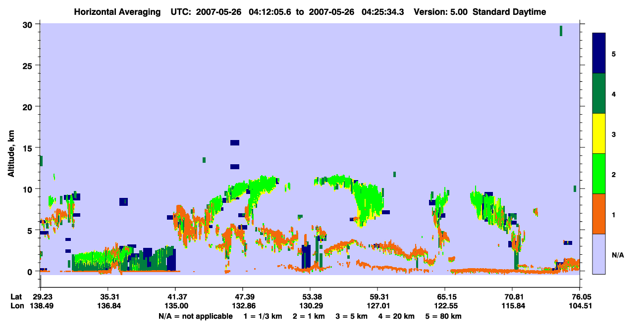Click the yellow level 3 colorbar segment
The width and height of the screenshot is (644, 330).
599,134
